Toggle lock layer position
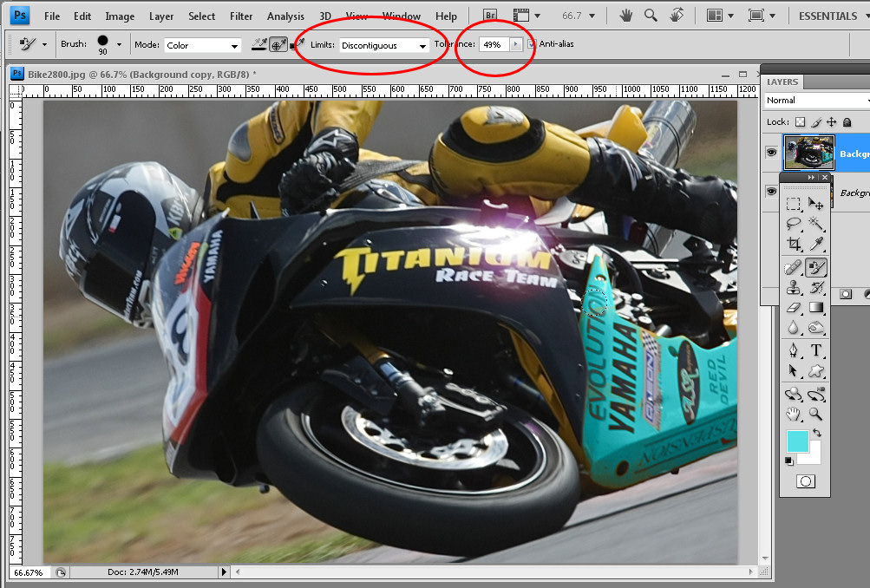Image resolution: width=870 pixels, height=588 pixels. pos(831,122)
